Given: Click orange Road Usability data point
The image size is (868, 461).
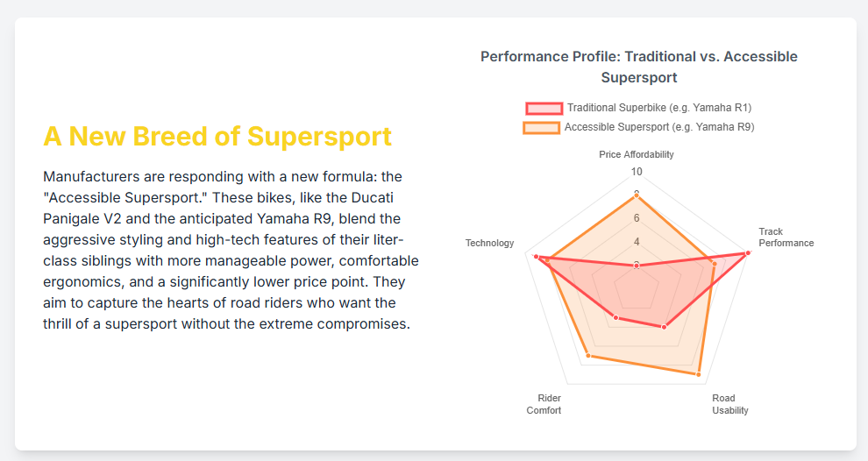Looking at the screenshot, I should point(699,374).
